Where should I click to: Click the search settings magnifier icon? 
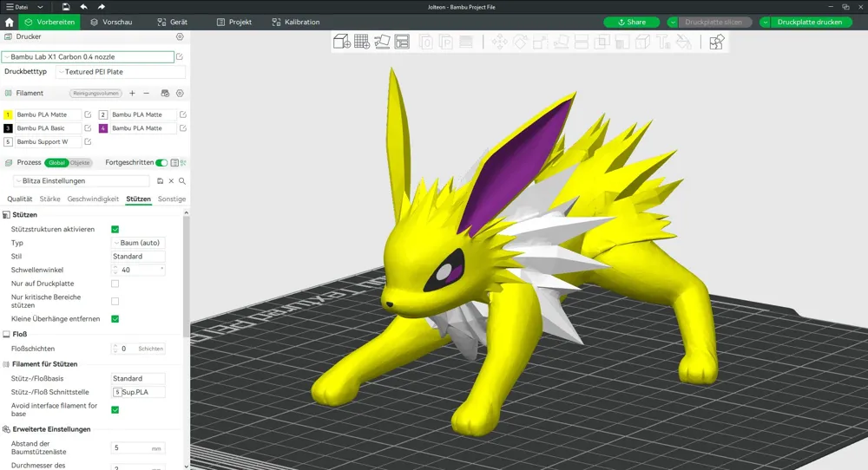(x=182, y=181)
